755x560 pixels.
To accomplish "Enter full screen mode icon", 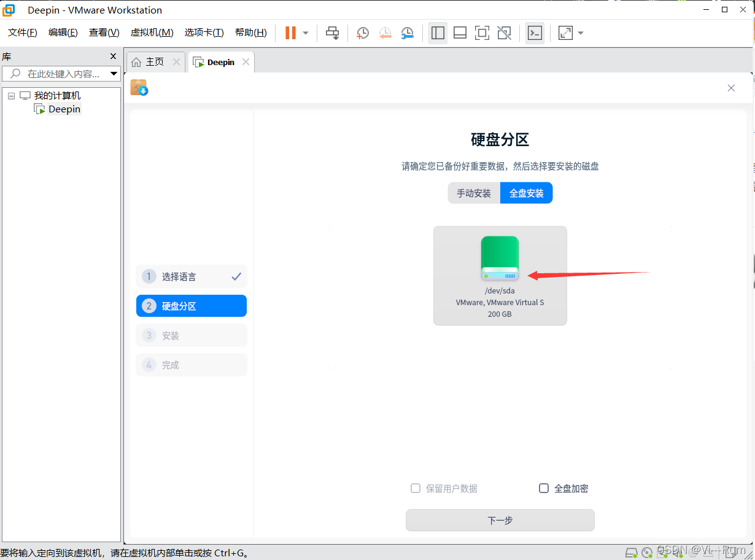I will coord(482,33).
